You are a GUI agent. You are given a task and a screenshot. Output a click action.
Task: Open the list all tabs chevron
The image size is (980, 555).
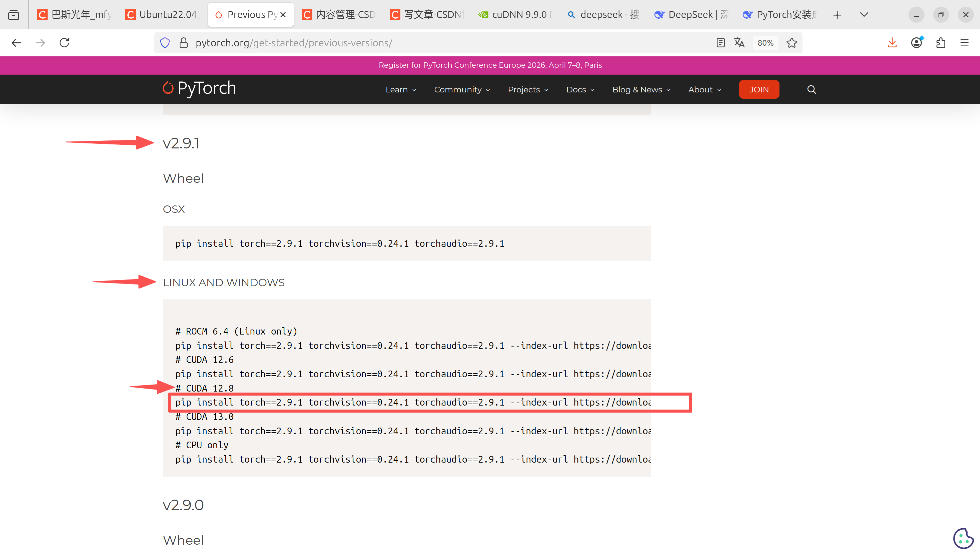coord(864,14)
